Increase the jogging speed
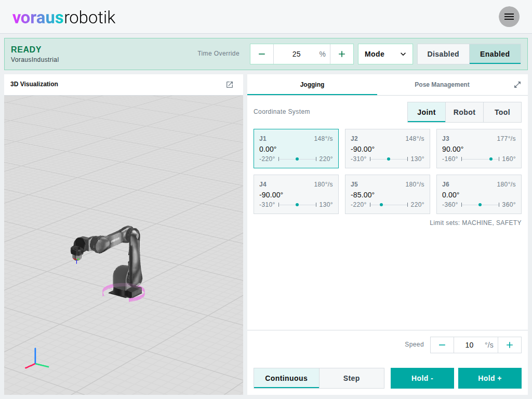Viewport: 532px width, 399px height. pyautogui.click(x=510, y=345)
